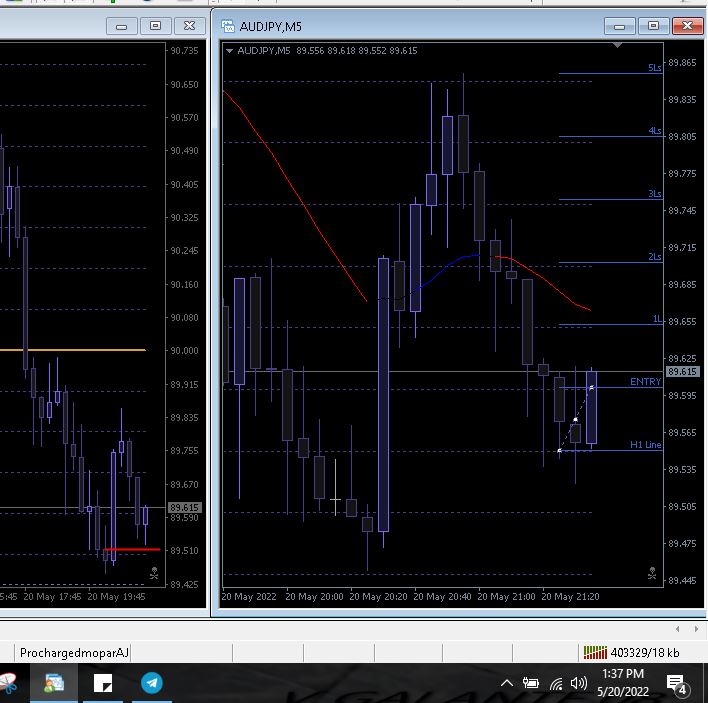Open the Telegram app in the taskbar
Viewport: 708px width, 703px height.
click(152, 684)
